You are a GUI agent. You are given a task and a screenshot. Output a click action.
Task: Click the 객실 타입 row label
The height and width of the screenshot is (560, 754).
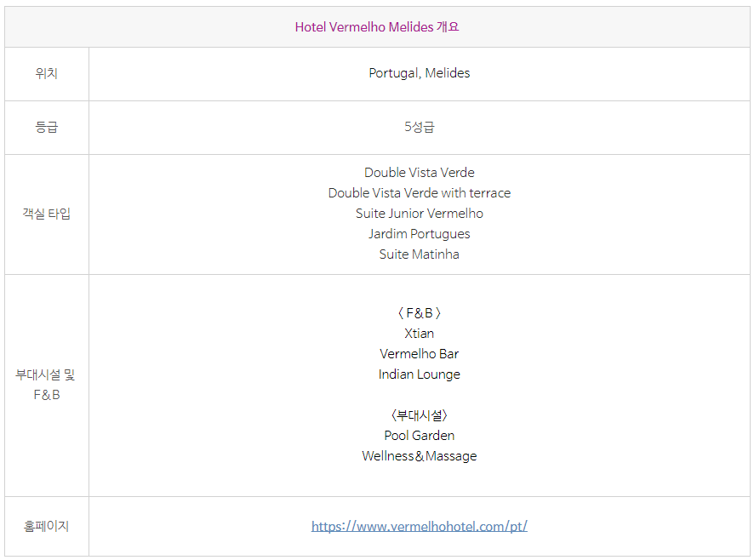tap(47, 214)
